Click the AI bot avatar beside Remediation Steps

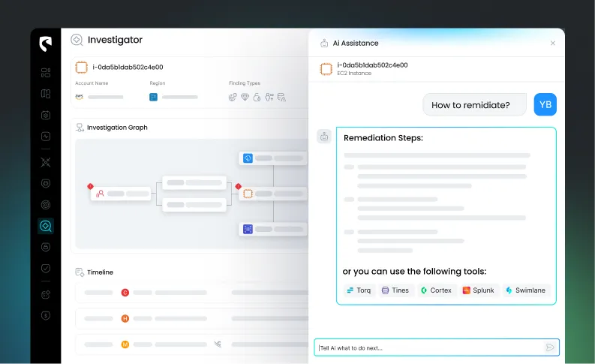324,137
